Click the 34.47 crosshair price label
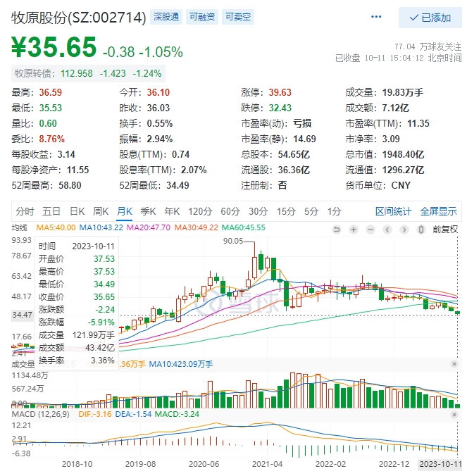Screen dimensions: 467x476 22,315
